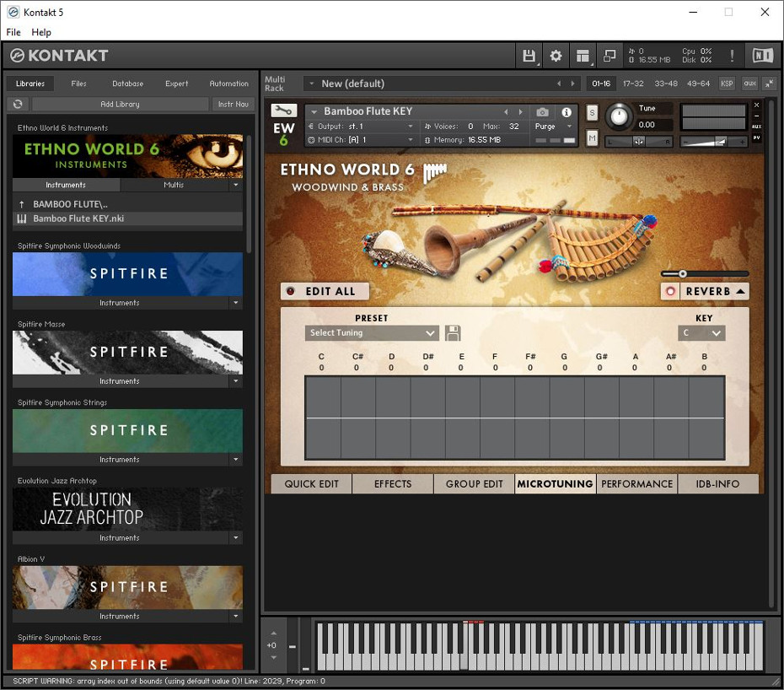Click the MIDI panic exclamation icon
The height and width of the screenshot is (690, 784).
732,56
